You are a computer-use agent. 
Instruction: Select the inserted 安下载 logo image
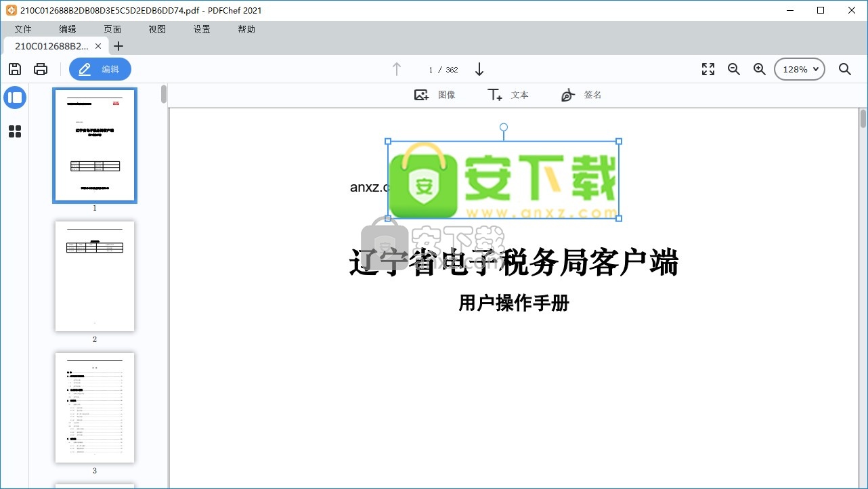[x=504, y=180]
